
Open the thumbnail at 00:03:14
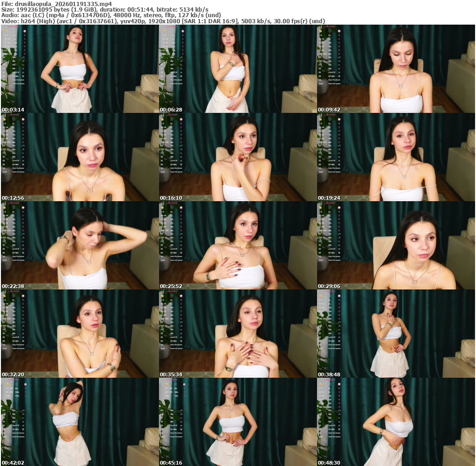click(x=79, y=69)
